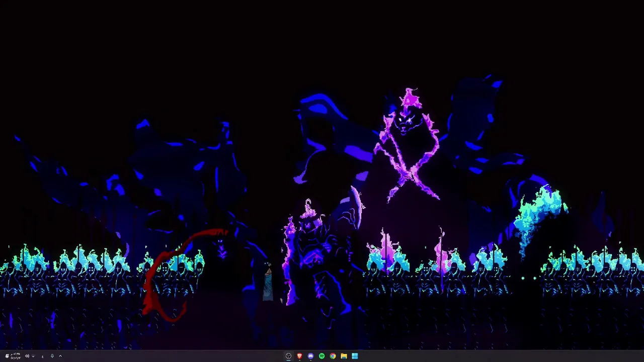Expand the hidden tray icons chevron

point(60,356)
